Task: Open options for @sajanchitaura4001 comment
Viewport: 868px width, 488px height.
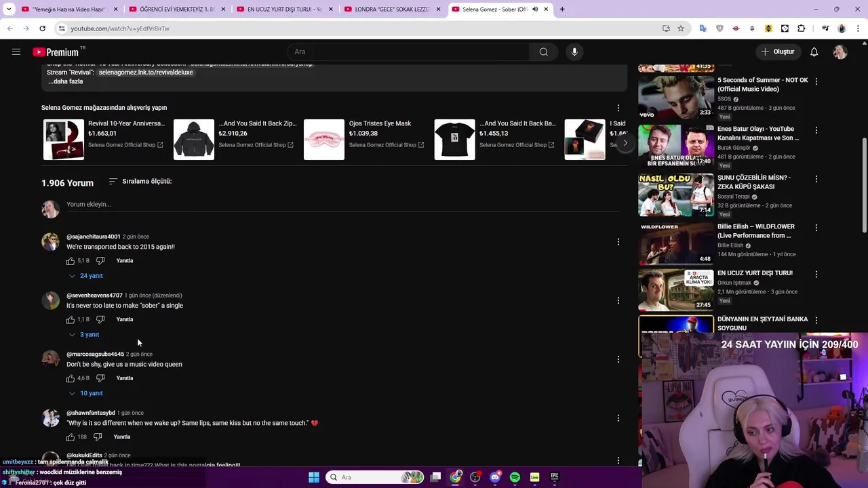Action: 618,242
